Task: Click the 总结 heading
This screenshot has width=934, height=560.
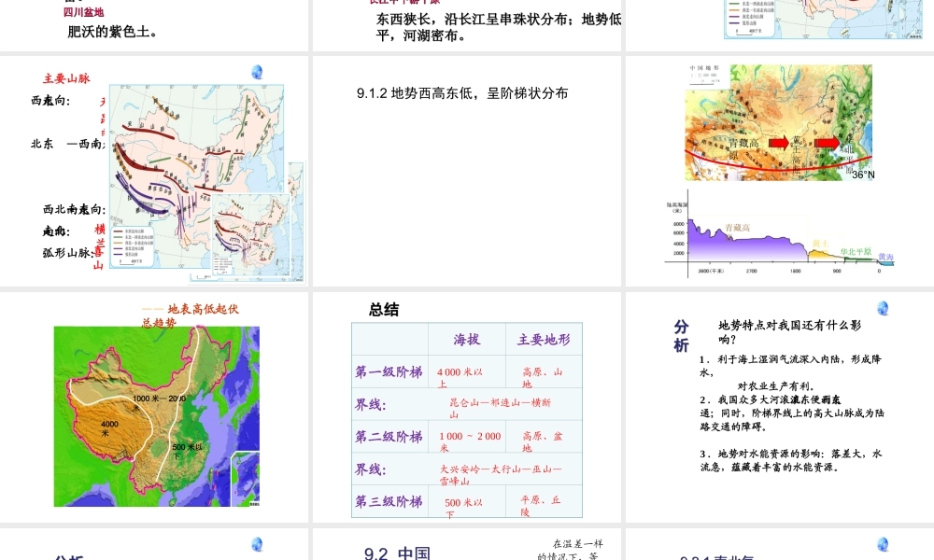Action: (384, 310)
